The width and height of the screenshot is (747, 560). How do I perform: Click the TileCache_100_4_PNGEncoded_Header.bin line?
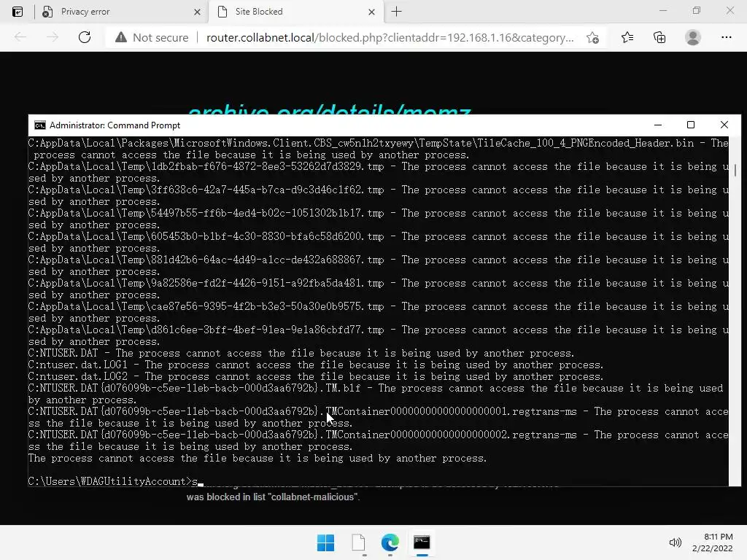379,149
